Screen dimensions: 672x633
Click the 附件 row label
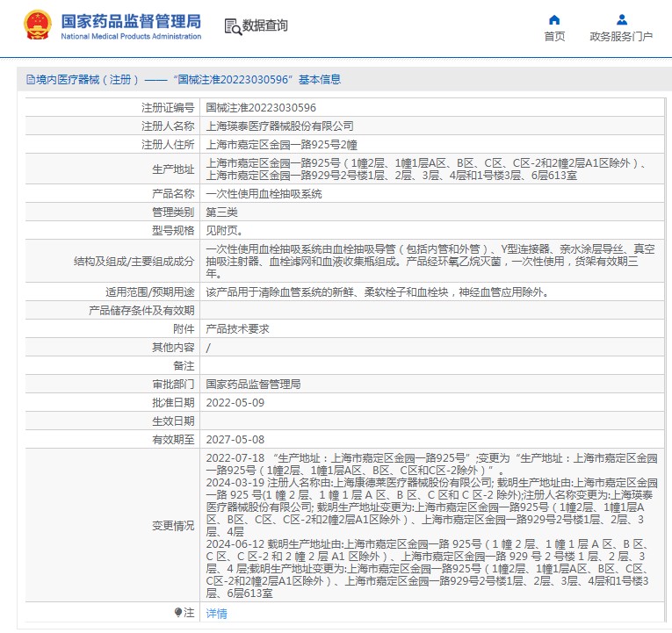point(184,329)
